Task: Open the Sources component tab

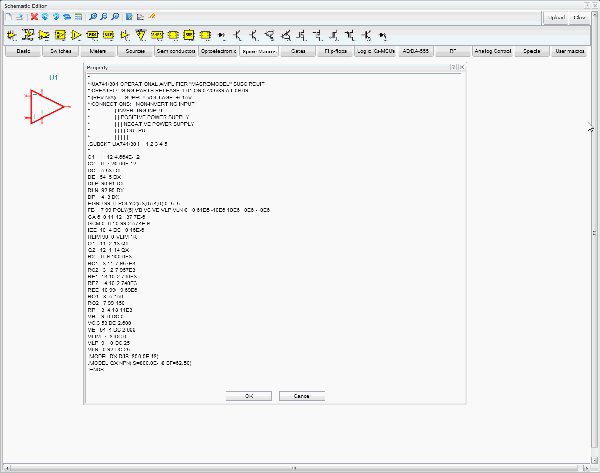Action: (135, 51)
